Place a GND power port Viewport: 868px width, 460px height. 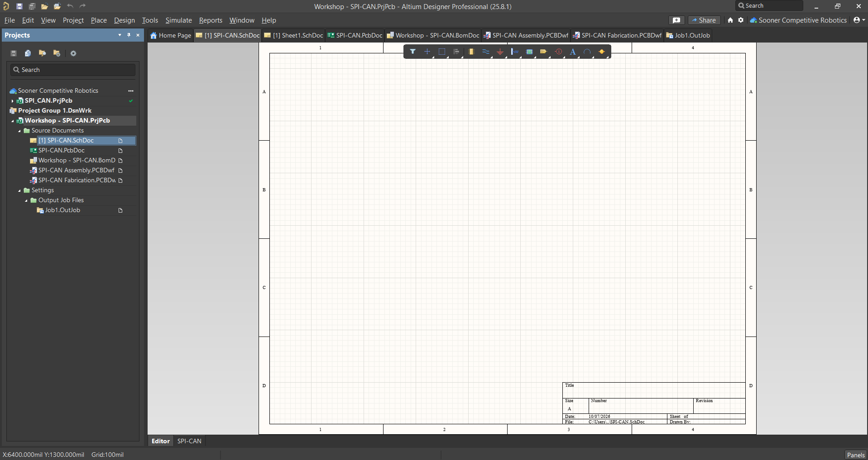[x=500, y=52]
